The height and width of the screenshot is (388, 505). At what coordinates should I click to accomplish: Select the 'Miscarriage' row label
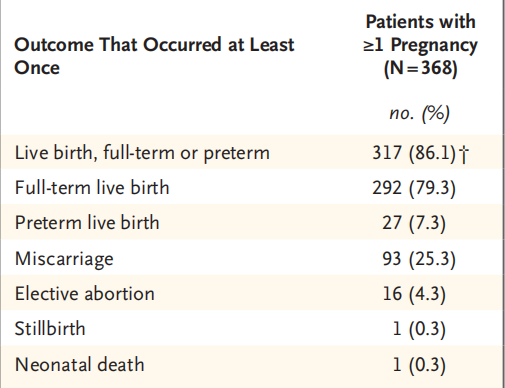click(64, 259)
